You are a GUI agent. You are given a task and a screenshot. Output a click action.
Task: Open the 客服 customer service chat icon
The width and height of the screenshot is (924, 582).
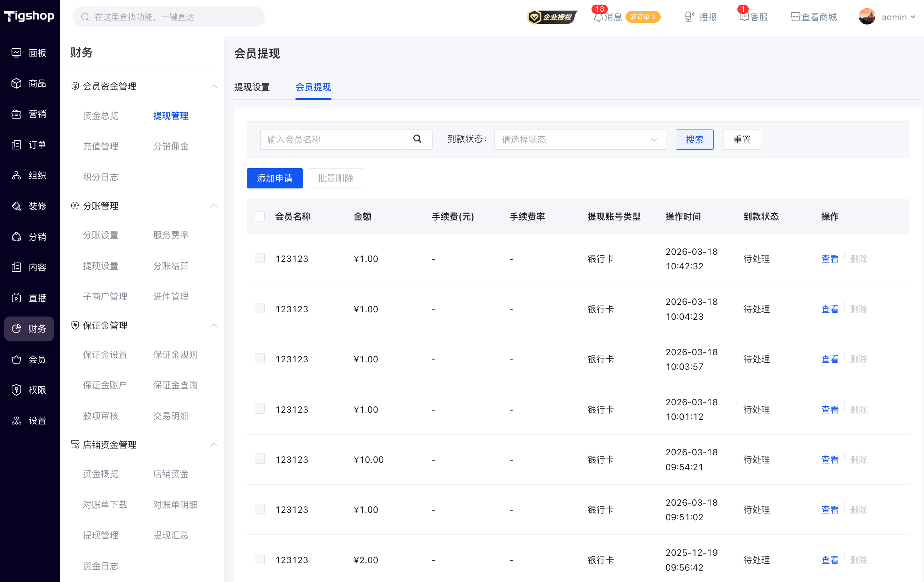coord(744,17)
